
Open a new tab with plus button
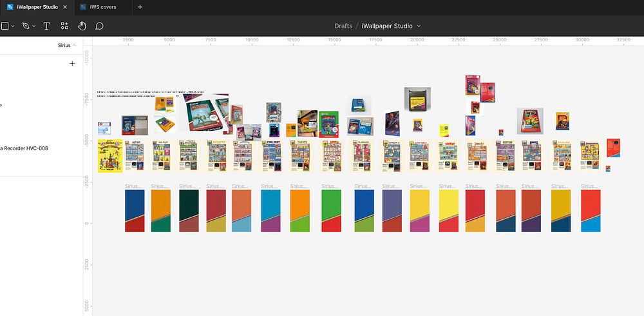140,7
